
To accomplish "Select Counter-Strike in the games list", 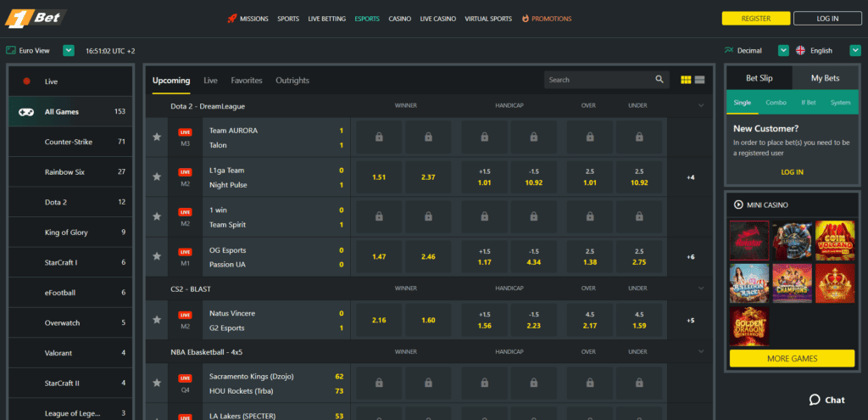I will (71, 142).
